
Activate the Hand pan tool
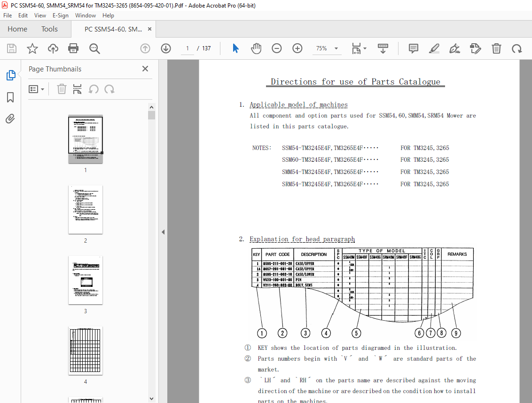(256, 48)
